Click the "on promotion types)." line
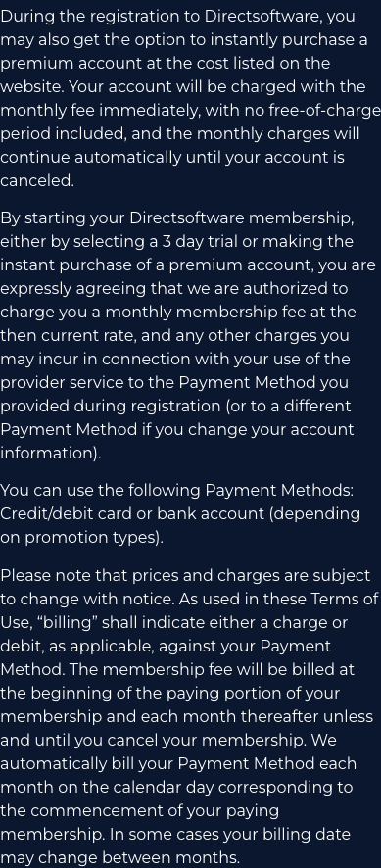 (x=81, y=538)
